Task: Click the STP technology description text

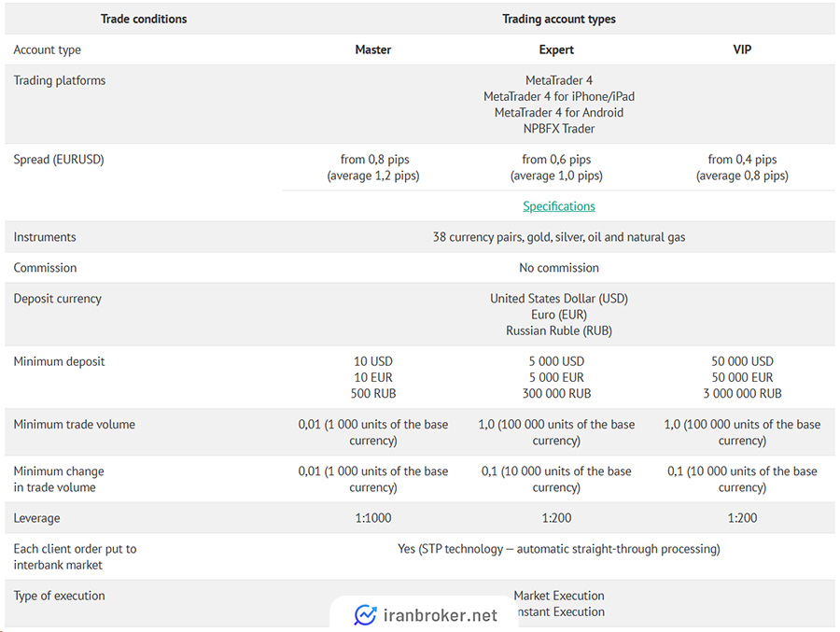Action: click(559, 549)
